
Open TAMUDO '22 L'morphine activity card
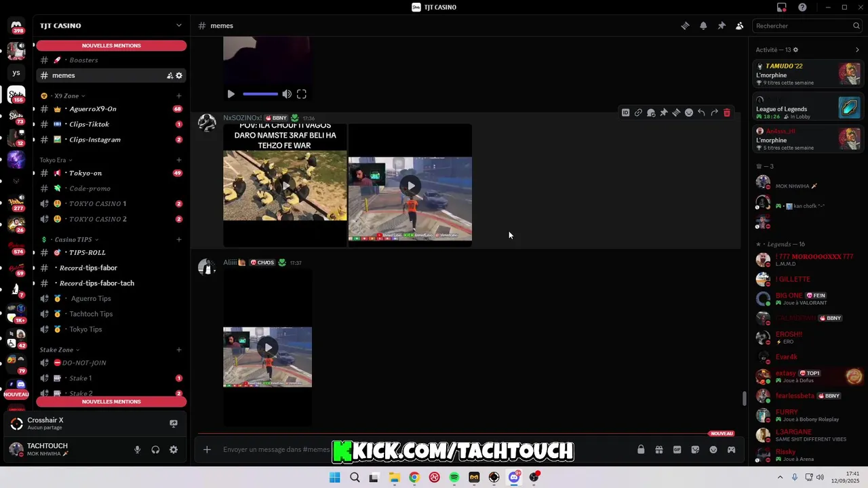tap(808, 74)
